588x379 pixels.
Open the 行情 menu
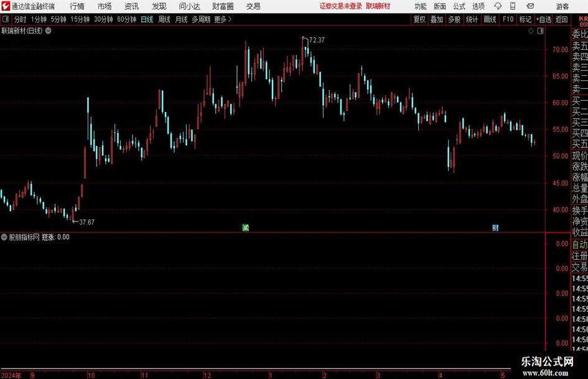[x=77, y=6]
